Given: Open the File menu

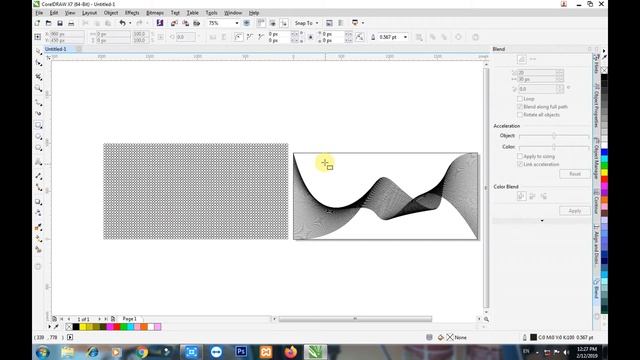Looking at the screenshot, I should click(39, 13).
